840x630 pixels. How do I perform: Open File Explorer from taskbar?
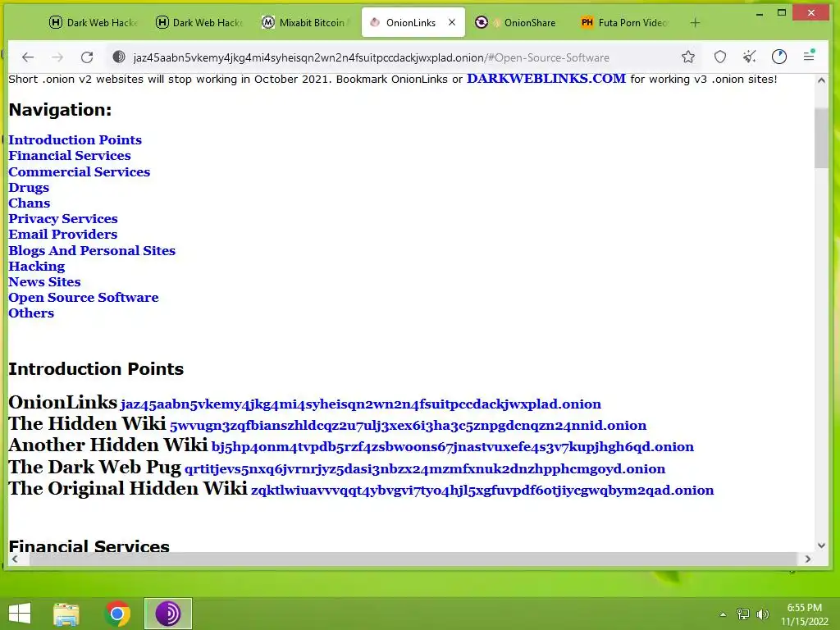[x=66, y=614]
